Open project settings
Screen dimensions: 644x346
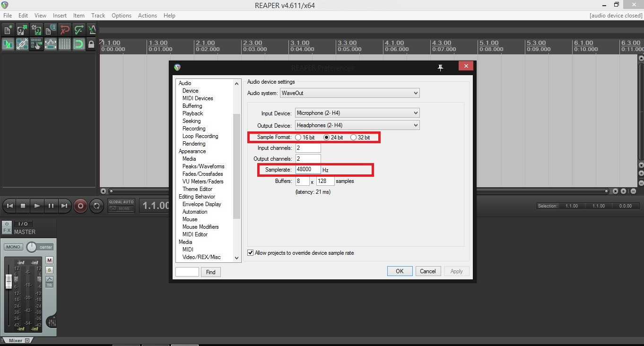pyautogui.click(x=50, y=30)
